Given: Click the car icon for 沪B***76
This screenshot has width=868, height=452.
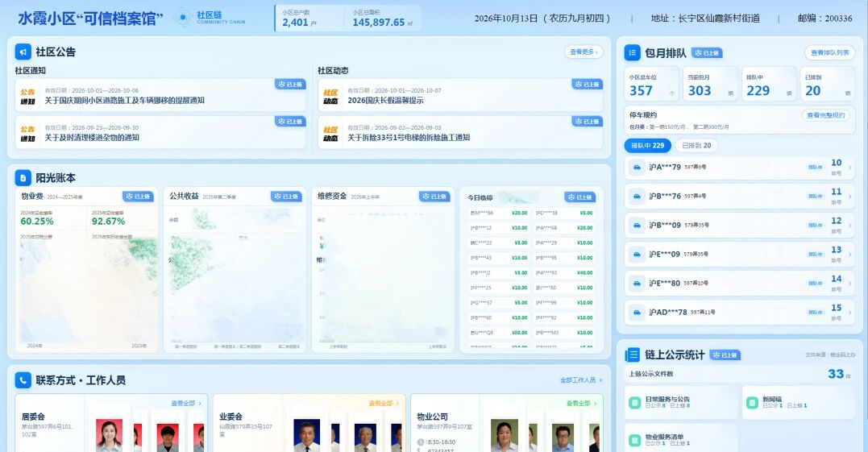Looking at the screenshot, I should (638, 196).
